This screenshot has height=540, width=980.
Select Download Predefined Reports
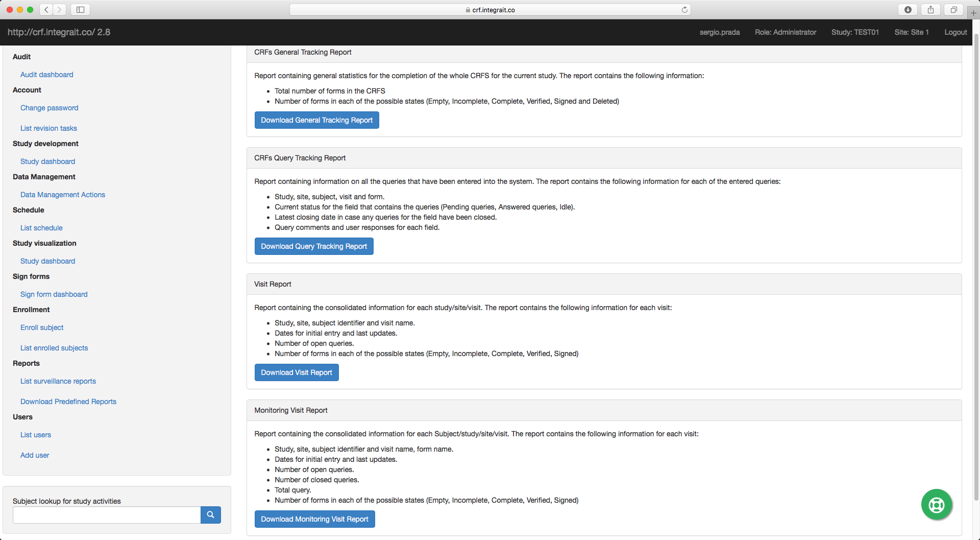click(x=68, y=402)
